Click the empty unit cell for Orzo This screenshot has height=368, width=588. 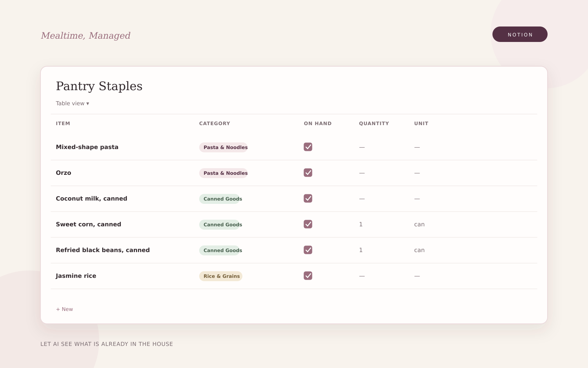click(417, 173)
